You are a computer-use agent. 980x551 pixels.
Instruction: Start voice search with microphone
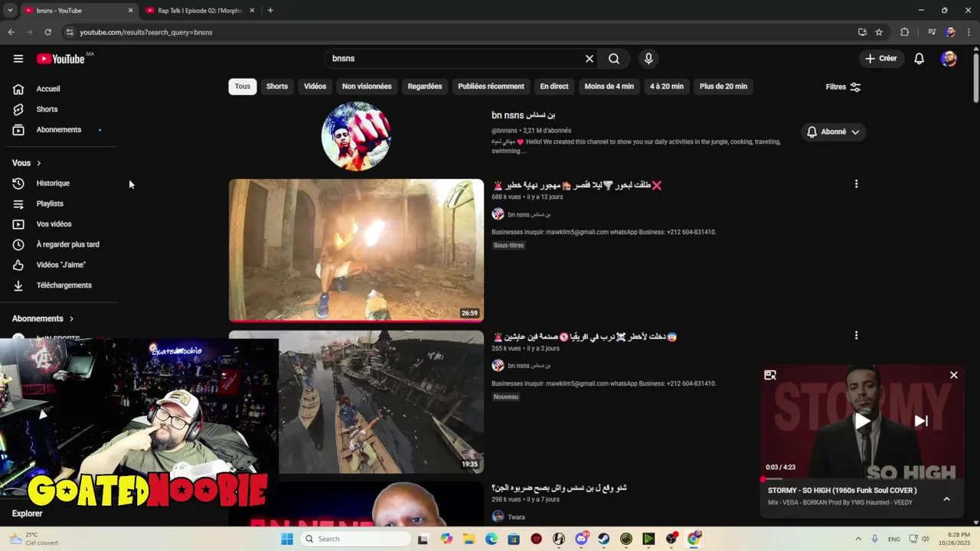tap(648, 59)
